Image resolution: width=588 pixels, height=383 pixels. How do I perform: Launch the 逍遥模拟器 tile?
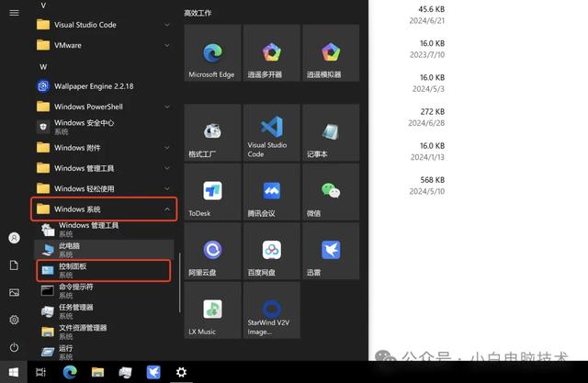click(331, 53)
